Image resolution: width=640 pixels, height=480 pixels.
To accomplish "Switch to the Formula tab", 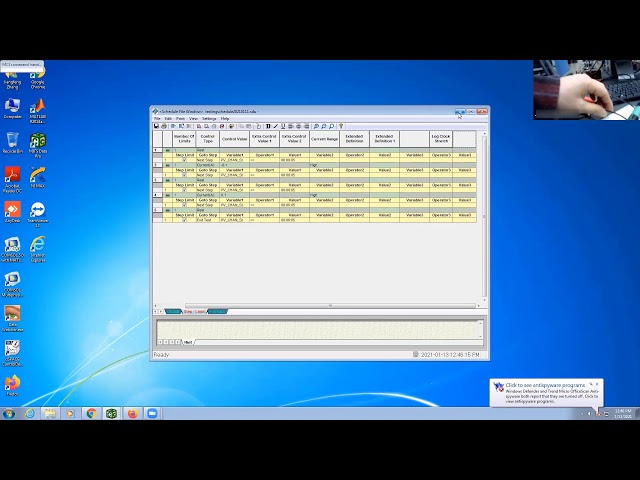I will (x=217, y=311).
